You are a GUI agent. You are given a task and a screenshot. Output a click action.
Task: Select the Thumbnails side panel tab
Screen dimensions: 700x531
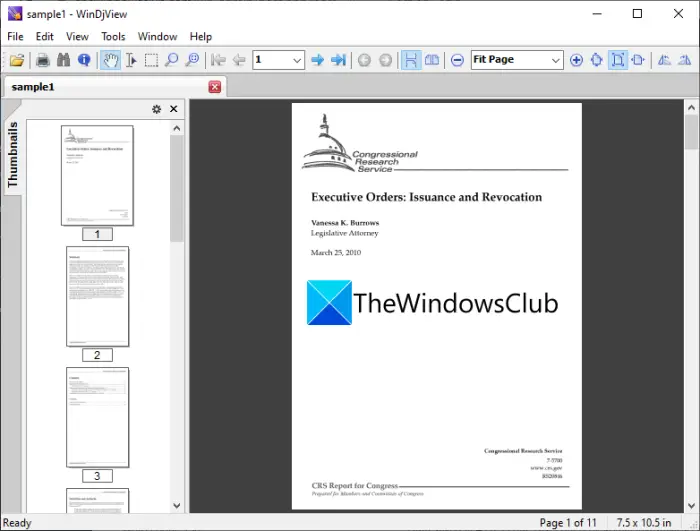[x=12, y=155]
